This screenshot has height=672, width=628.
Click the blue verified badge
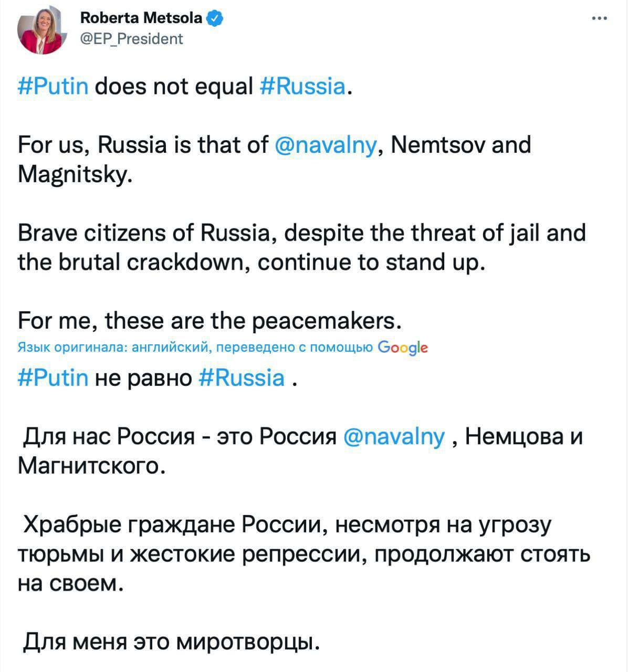coord(216,19)
